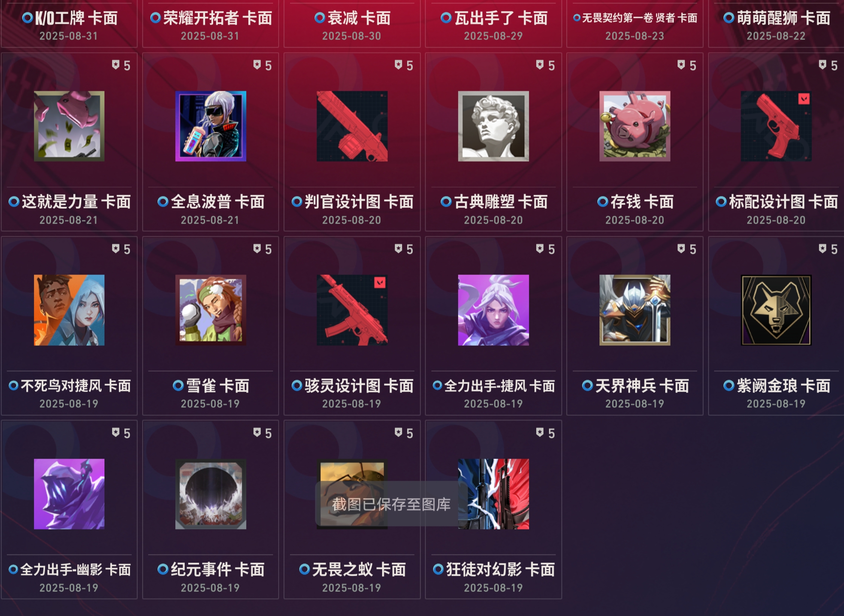
Task: Select the purple 全力出手-捷风 card art
Action: (x=493, y=310)
